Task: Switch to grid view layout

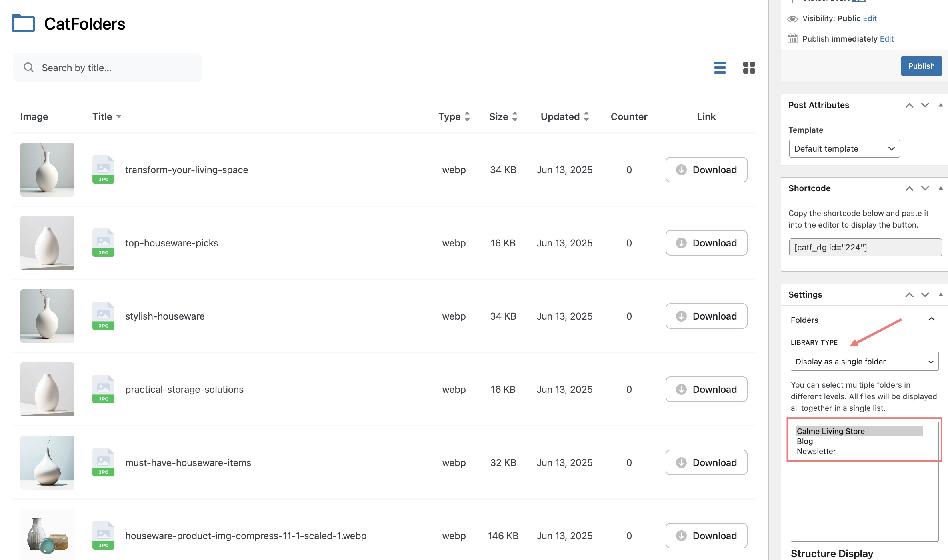Action: point(749,68)
